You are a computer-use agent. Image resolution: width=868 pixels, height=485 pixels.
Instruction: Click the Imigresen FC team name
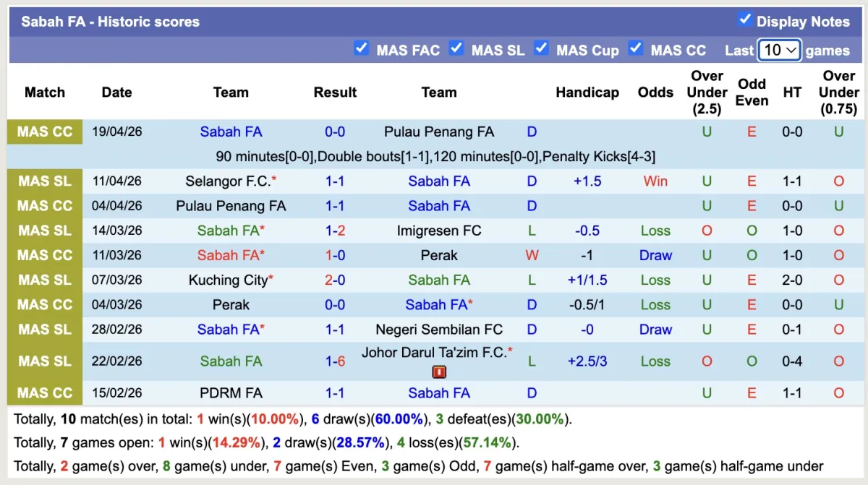439,231
